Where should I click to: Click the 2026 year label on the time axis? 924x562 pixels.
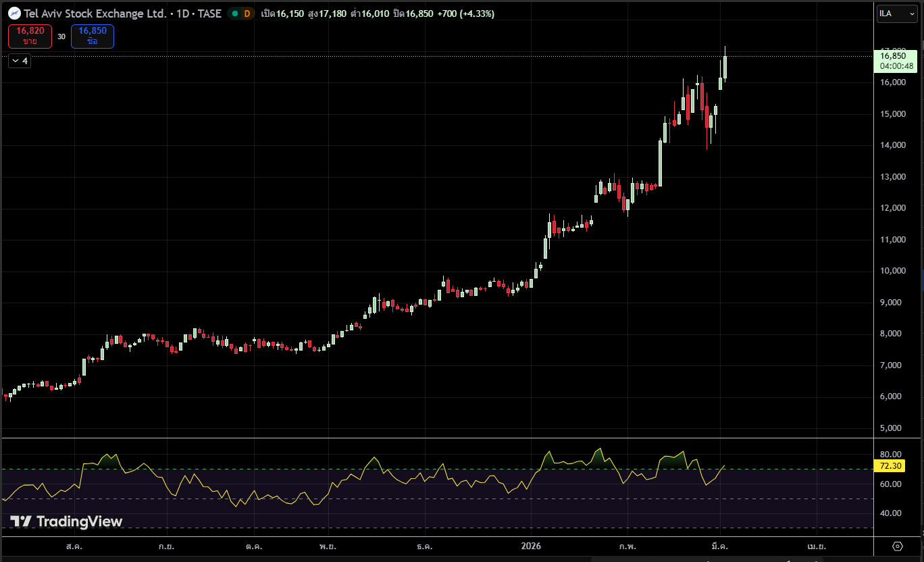532,546
